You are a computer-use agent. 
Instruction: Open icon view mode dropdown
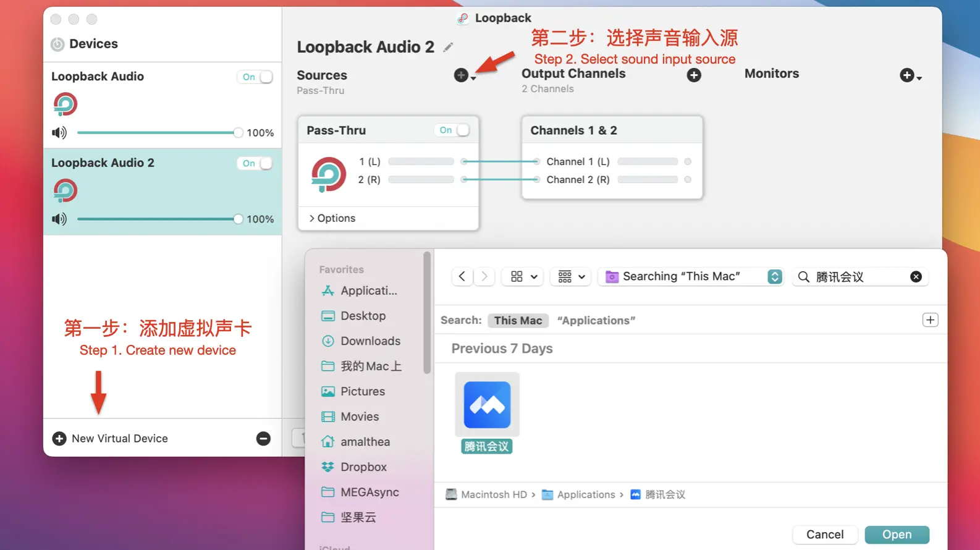tap(523, 276)
